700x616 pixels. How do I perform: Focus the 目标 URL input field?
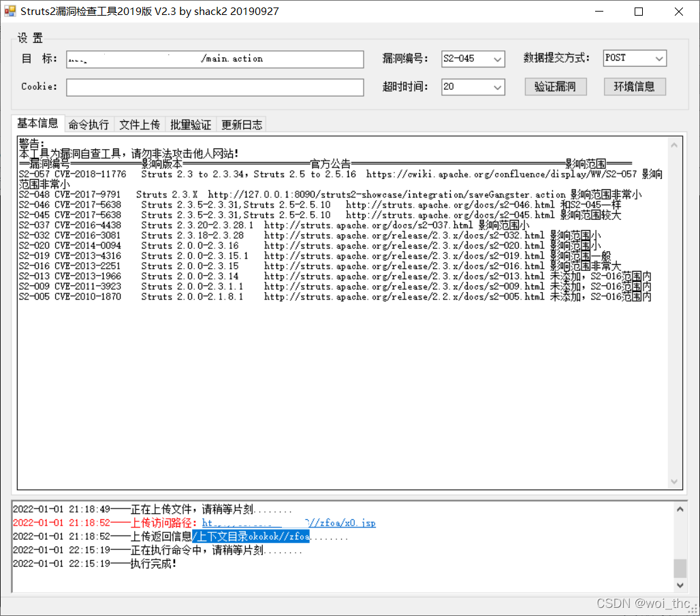pyautogui.click(x=214, y=59)
